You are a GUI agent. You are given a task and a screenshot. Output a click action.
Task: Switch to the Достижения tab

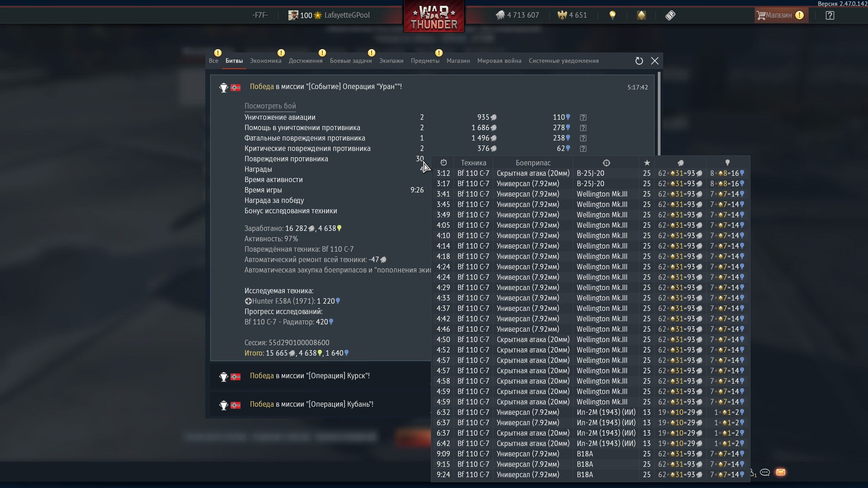(306, 61)
